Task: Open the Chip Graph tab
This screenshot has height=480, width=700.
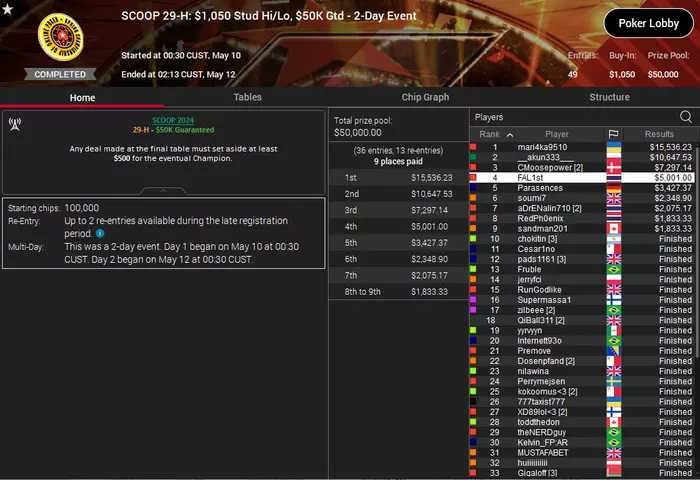Action: [425, 97]
